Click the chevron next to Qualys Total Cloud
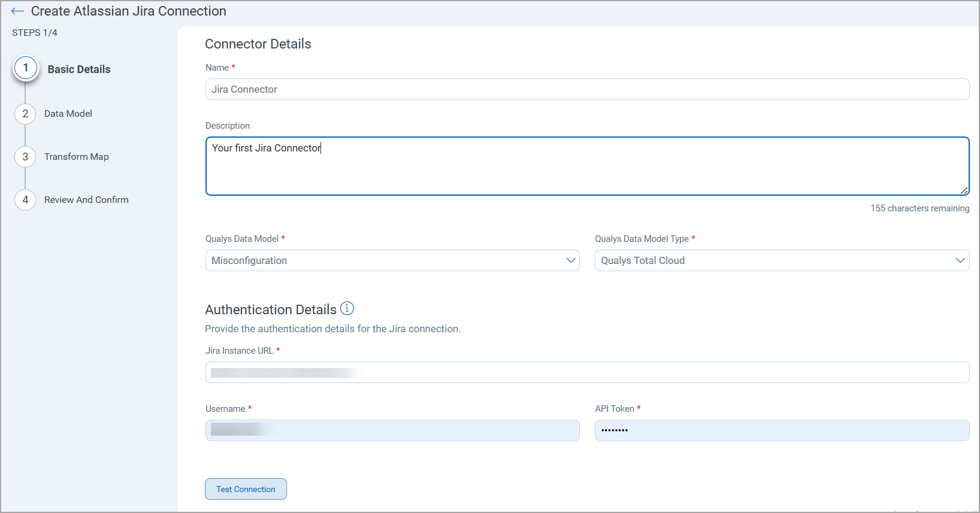The image size is (980, 513). click(x=960, y=260)
